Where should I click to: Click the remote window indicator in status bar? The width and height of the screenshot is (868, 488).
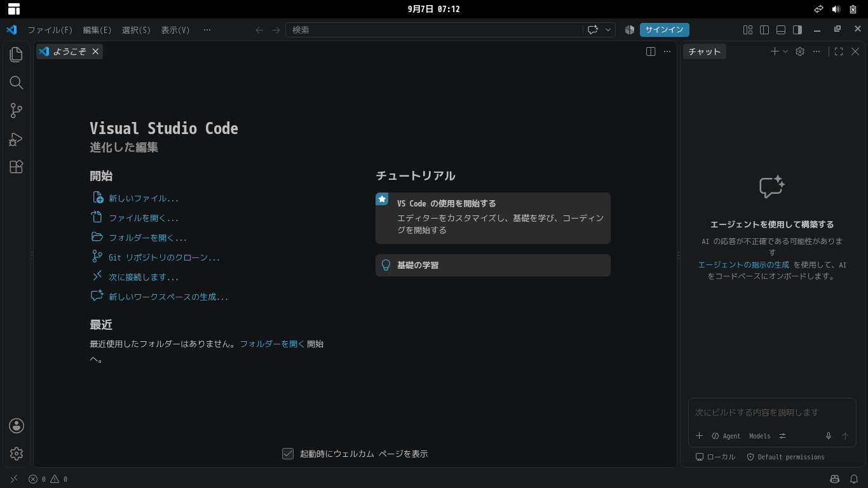tap(14, 479)
